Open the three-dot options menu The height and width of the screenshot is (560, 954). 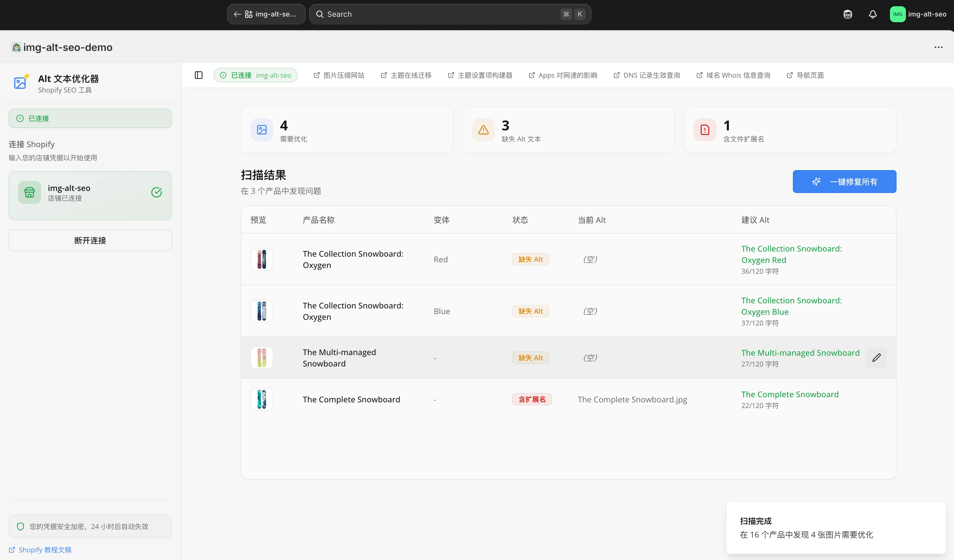939,47
